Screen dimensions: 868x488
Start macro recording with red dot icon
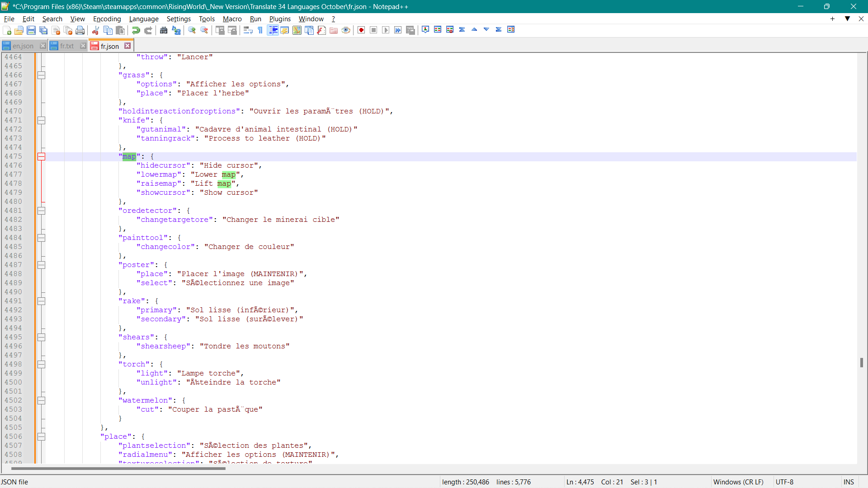(361, 30)
